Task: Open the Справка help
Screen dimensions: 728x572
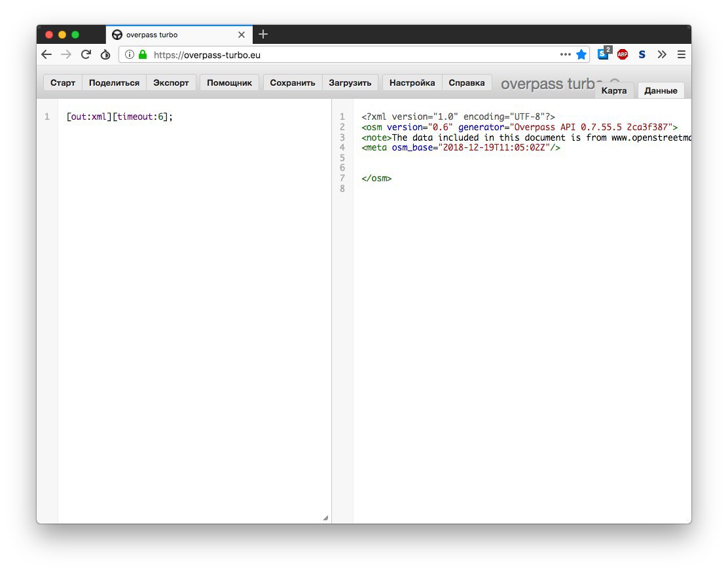Action: [467, 82]
